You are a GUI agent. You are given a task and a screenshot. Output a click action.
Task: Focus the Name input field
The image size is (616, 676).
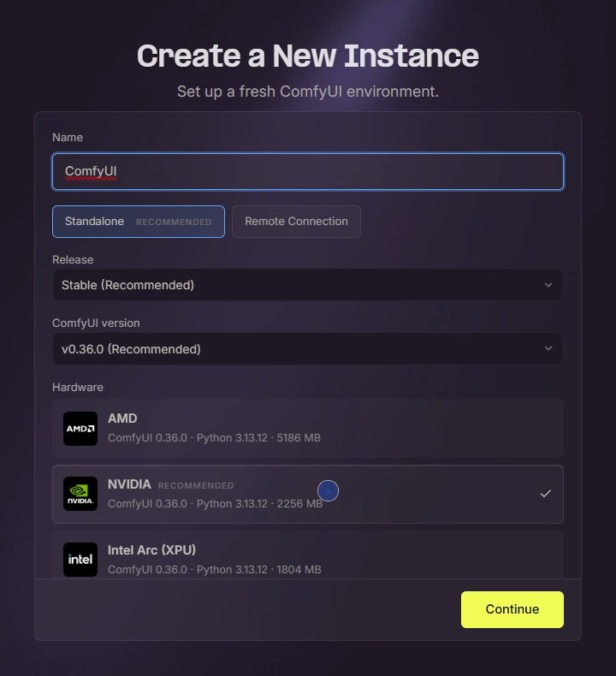[308, 171]
